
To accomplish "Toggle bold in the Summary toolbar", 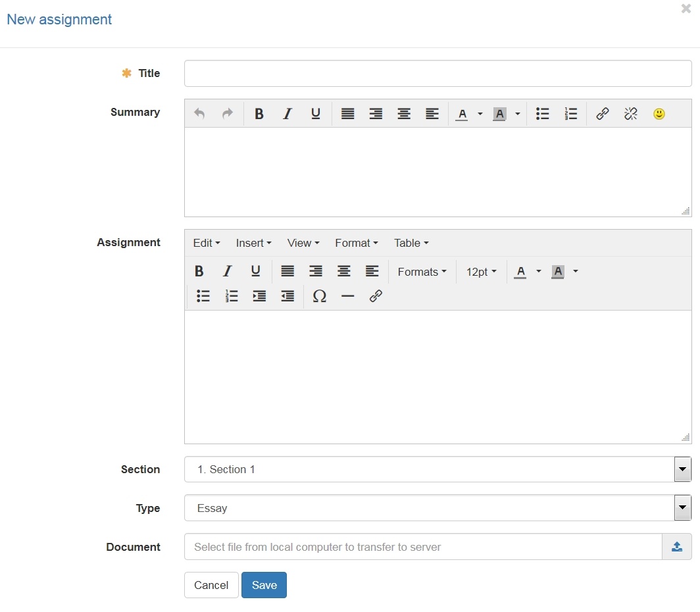I will [x=259, y=114].
